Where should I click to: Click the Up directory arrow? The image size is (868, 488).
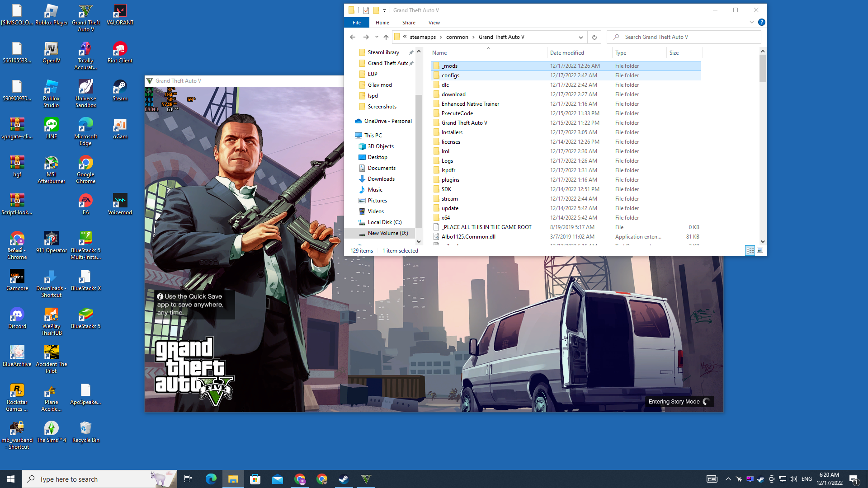(x=386, y=37)
